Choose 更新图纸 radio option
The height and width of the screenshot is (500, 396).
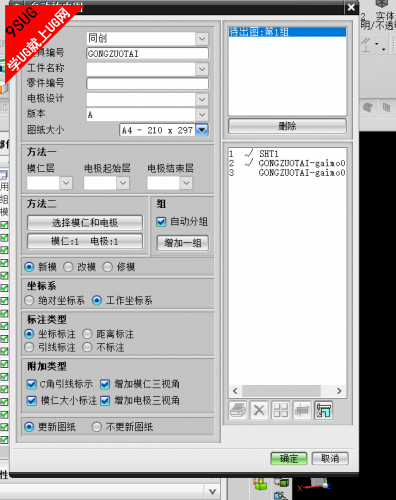coord(29,427)
